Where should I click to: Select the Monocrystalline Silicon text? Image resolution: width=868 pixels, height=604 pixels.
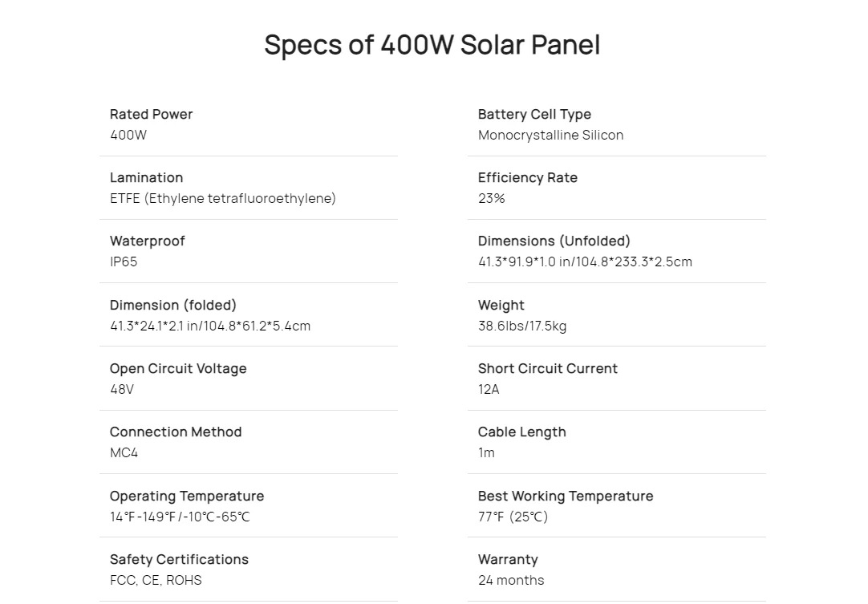[550, 135]
